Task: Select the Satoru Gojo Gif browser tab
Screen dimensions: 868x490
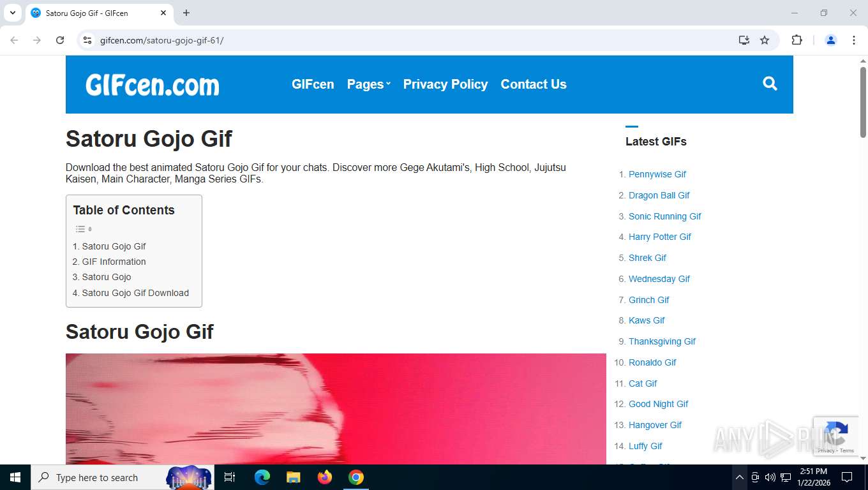Action: pyautogui.click(x=99, y=13)
